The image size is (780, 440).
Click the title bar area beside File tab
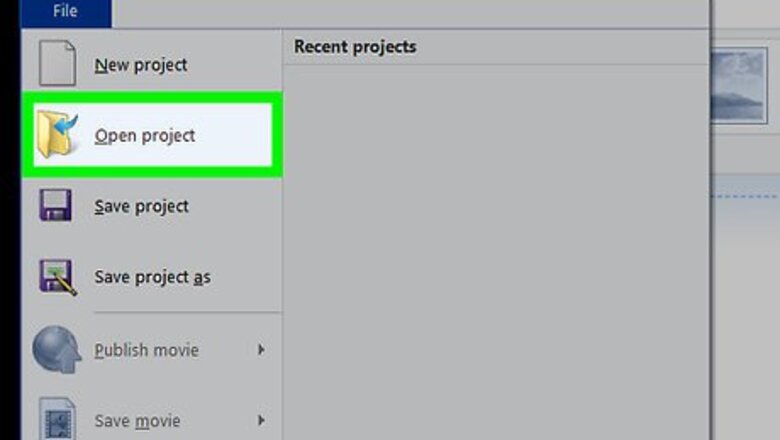tap(400, 12)
